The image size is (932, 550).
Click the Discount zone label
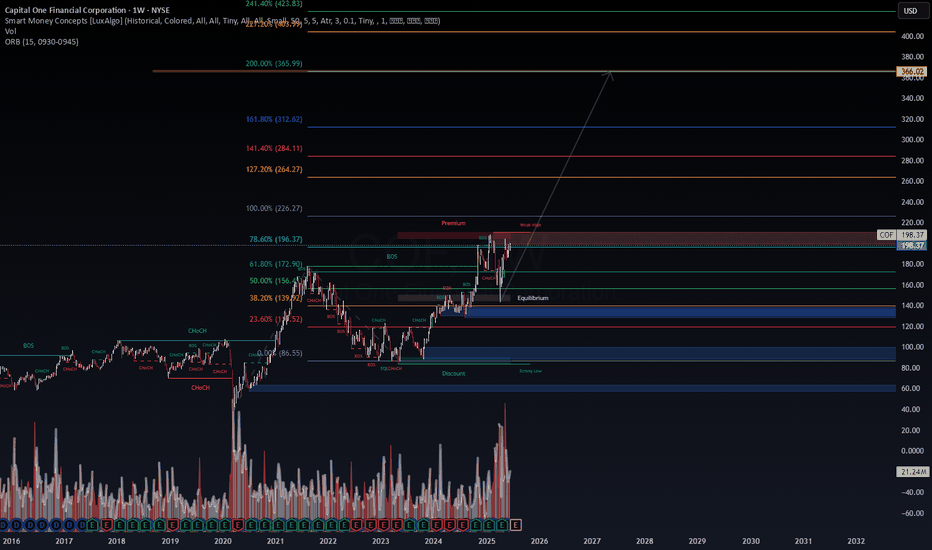pyautogui.click(x=454, y=373)
